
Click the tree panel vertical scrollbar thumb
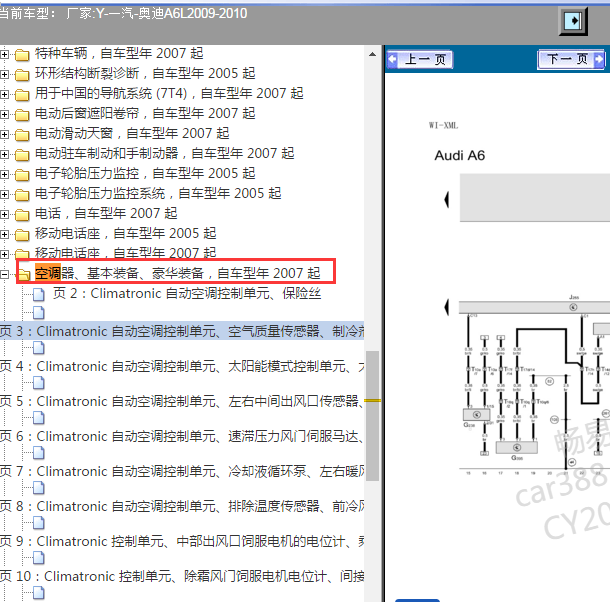click(372, 416)
